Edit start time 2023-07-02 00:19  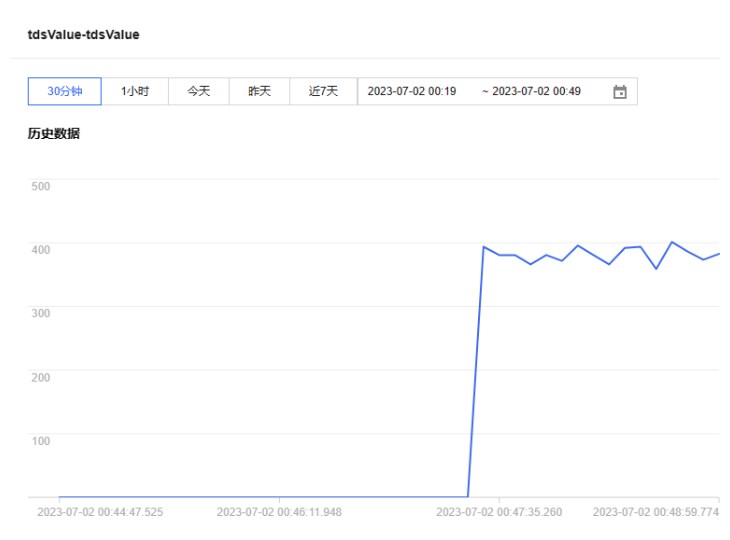412,91
